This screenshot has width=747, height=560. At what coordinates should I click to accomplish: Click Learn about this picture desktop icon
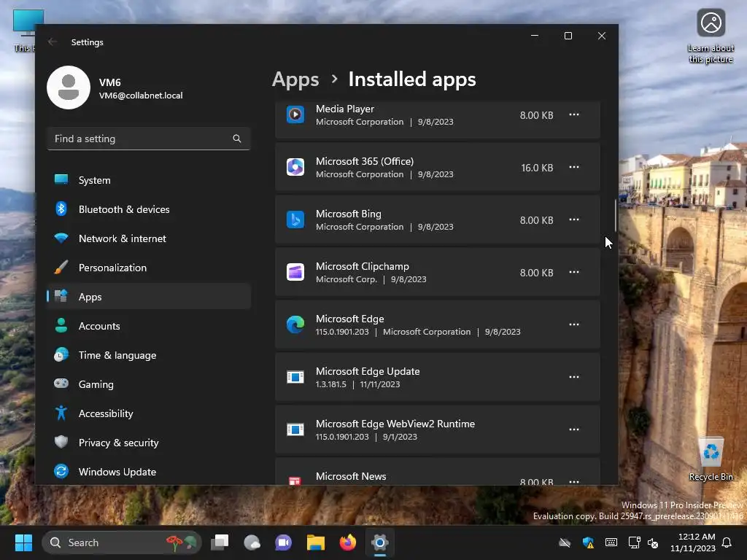(x=711, y=36)
